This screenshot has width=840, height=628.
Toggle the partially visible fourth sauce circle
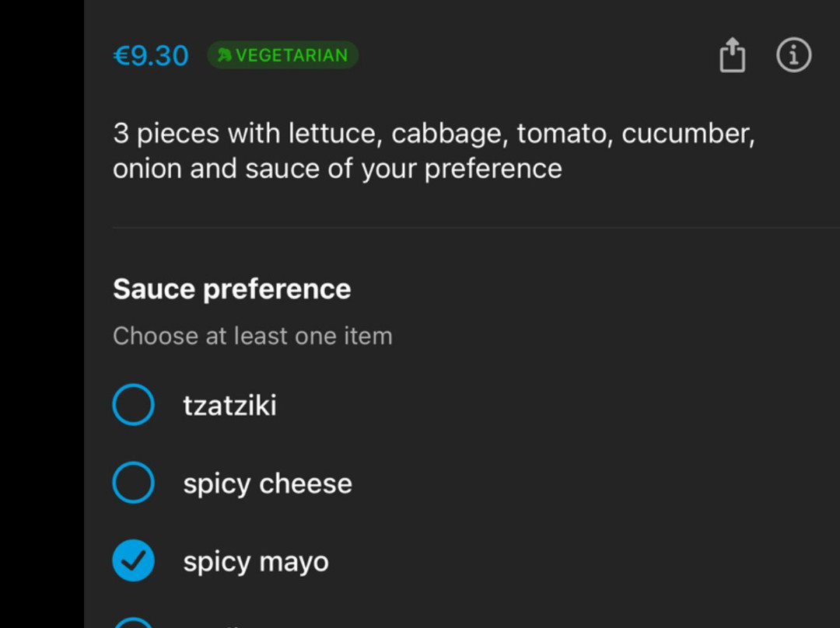point(134,623)
